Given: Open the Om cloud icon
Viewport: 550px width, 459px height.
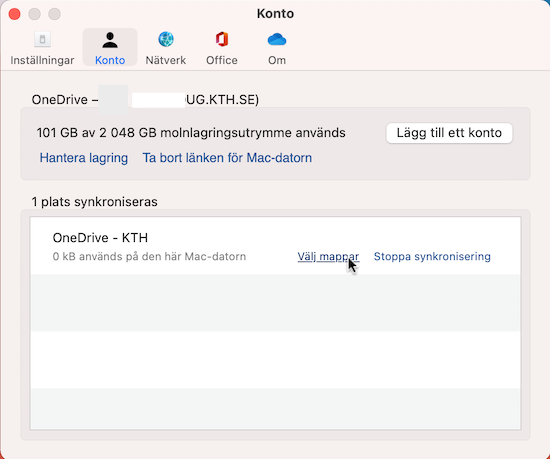Looking at the screenshot, I should point(277,39).
